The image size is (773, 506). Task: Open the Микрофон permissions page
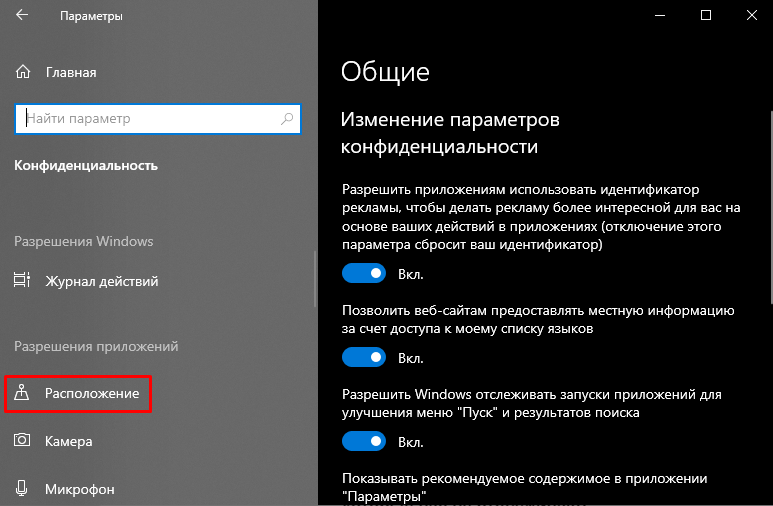click(80, 489)
